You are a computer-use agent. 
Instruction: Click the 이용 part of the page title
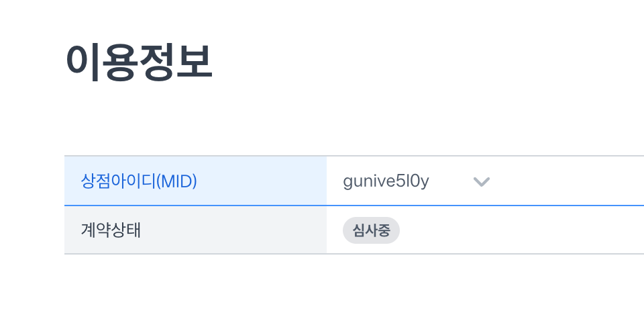pos(102,62)
